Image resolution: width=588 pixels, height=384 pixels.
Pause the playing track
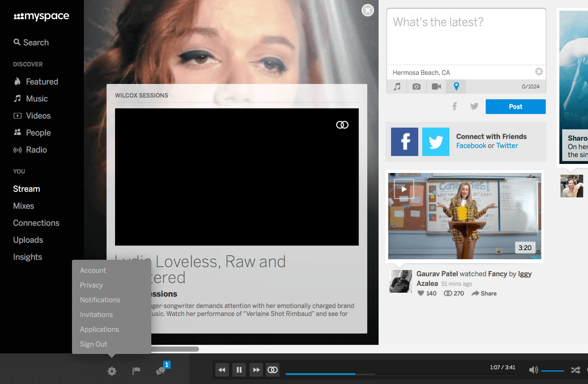239,370
